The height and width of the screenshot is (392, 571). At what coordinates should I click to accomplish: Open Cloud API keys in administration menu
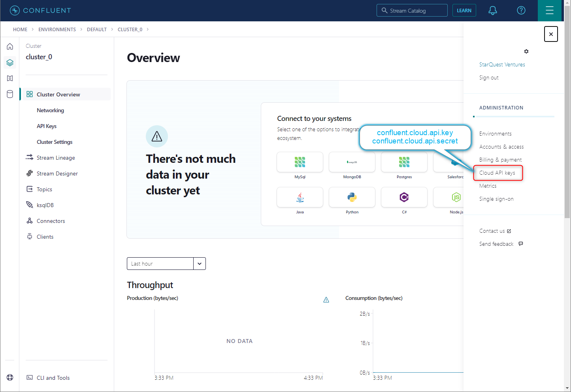[497, 173]
